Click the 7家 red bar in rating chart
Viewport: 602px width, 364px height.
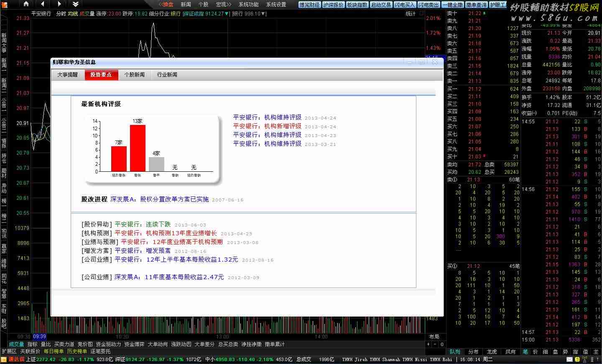pyautogui.click(x=119, y=159)
